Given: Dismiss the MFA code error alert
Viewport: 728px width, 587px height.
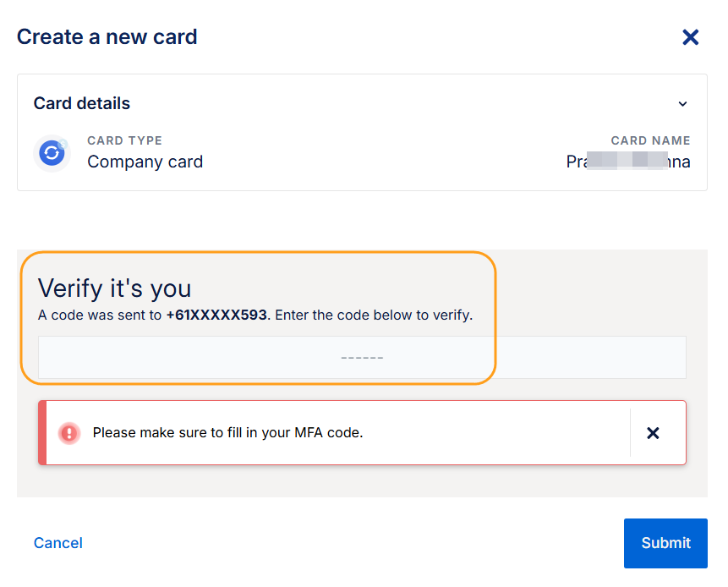Looking at the screenshot, I should pyautogui.click(x=653, y=433).
